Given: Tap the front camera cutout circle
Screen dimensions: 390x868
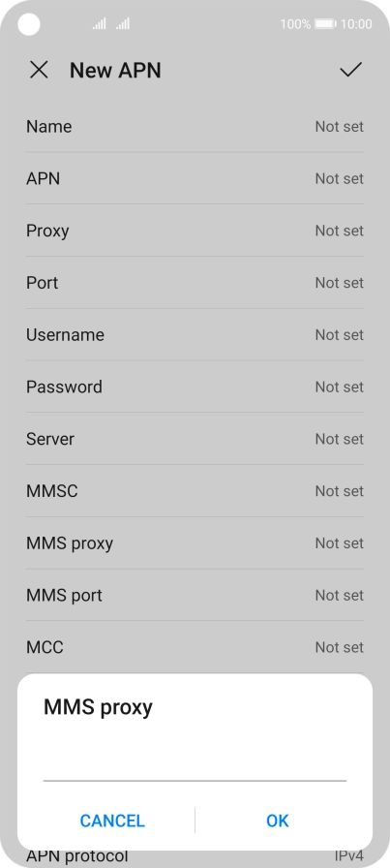Looking at the screenshot, I should pos(29,24).
